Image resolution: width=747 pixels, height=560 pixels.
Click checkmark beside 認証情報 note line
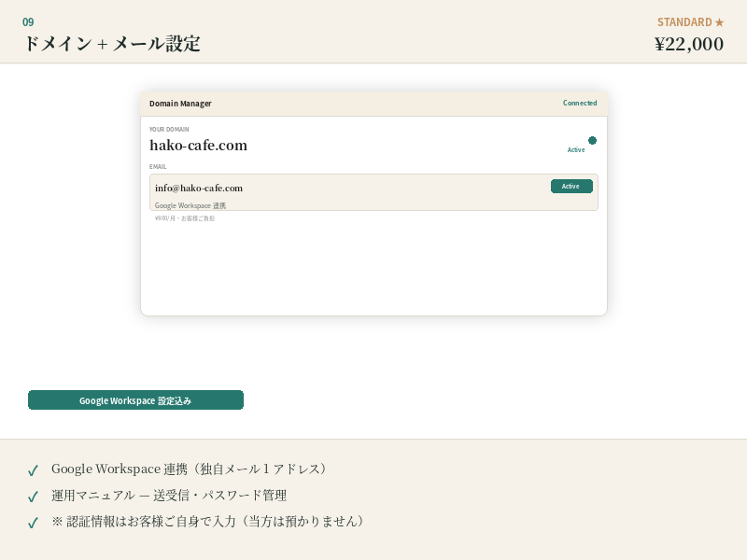click(x=33, y=523)
